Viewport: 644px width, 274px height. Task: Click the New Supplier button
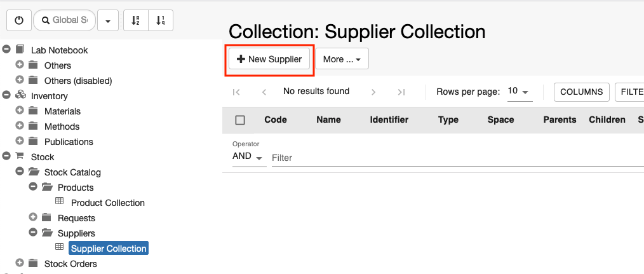click(269, 59)
